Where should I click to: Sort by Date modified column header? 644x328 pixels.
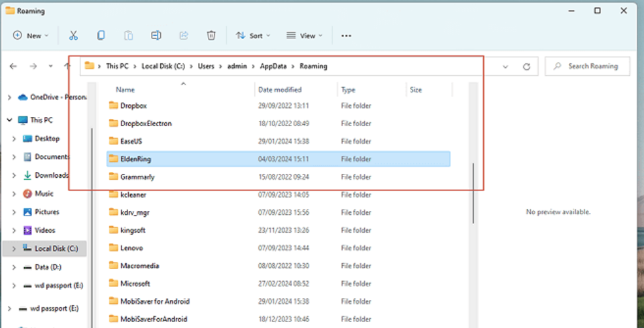coord(280,90)
